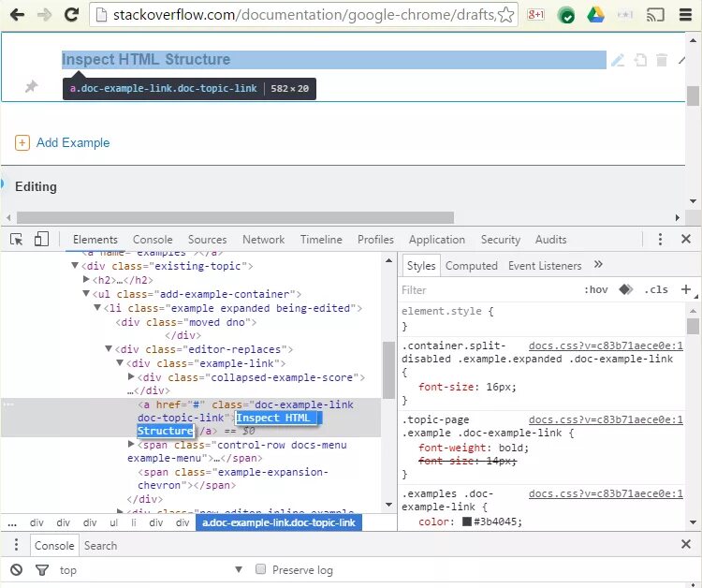Switch to the Elements tab

(95, 240)
